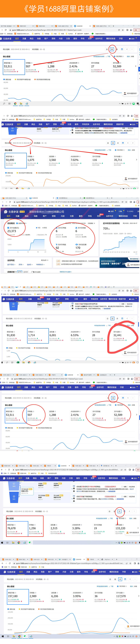This screenshot has width=140, height=644.
Task: Click the 实时访客数 icon above value 92
Action: click(57, 245)
